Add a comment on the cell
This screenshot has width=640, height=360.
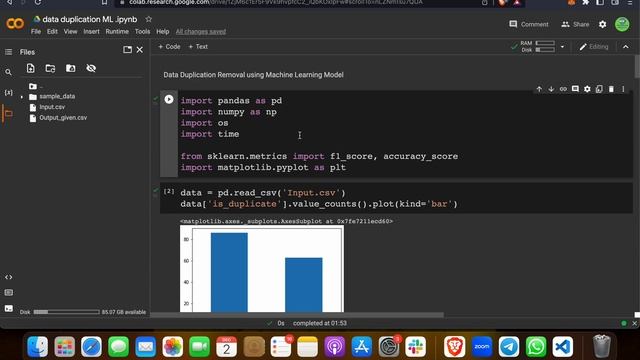pyautogui.click(x=575, y=89)
